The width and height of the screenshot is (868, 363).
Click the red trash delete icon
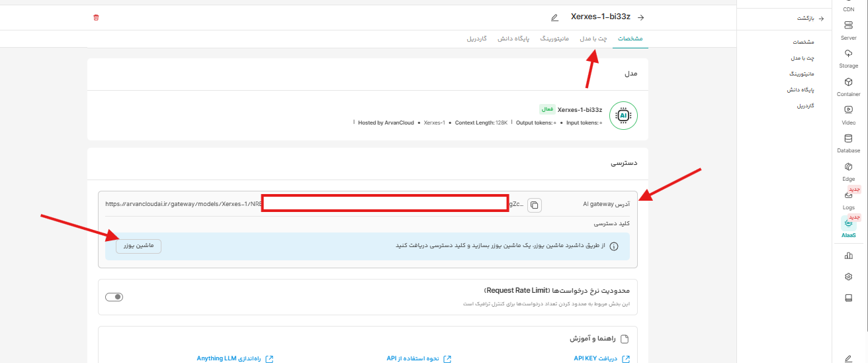(x=96, y=17)
